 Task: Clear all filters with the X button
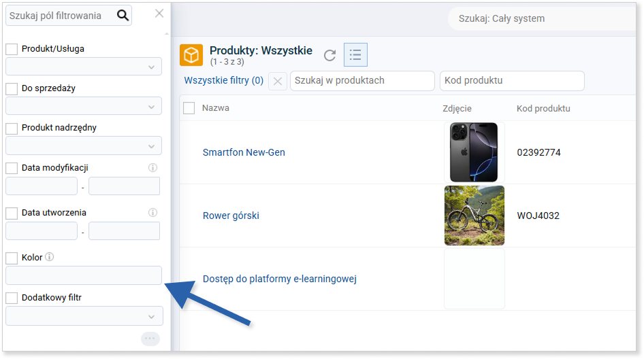point(278,81)
